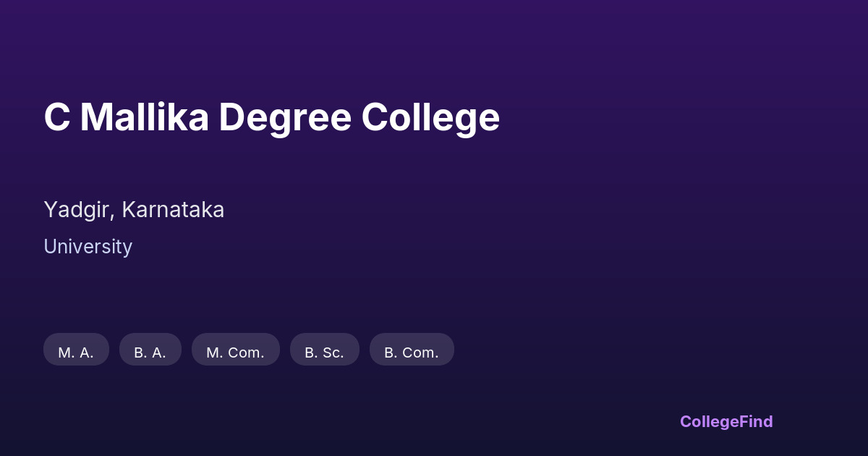This screenshot has height=456, width=868.
Task: Click the letter C starting the title
Action: pyautogui.click(x=56, y=117)
